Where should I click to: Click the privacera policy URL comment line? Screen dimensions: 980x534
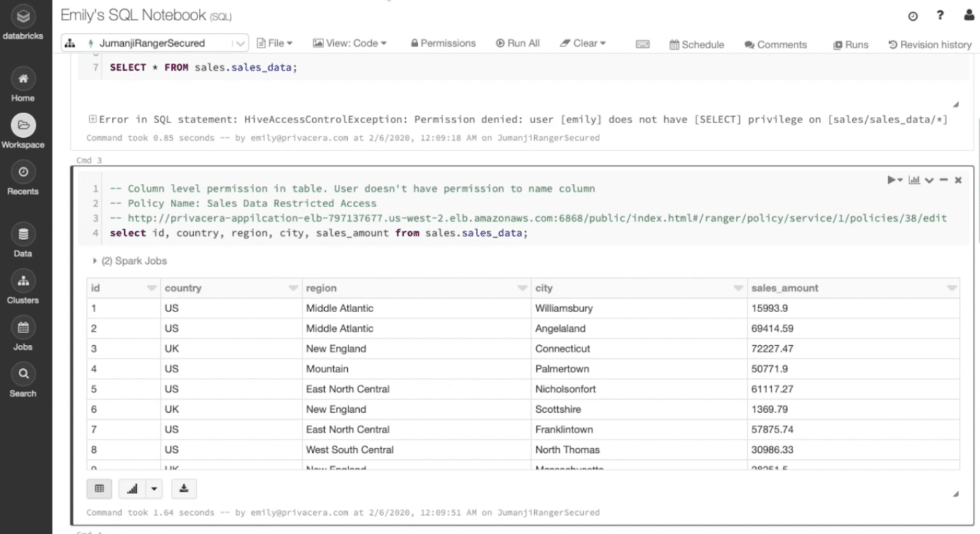point(528,218)
